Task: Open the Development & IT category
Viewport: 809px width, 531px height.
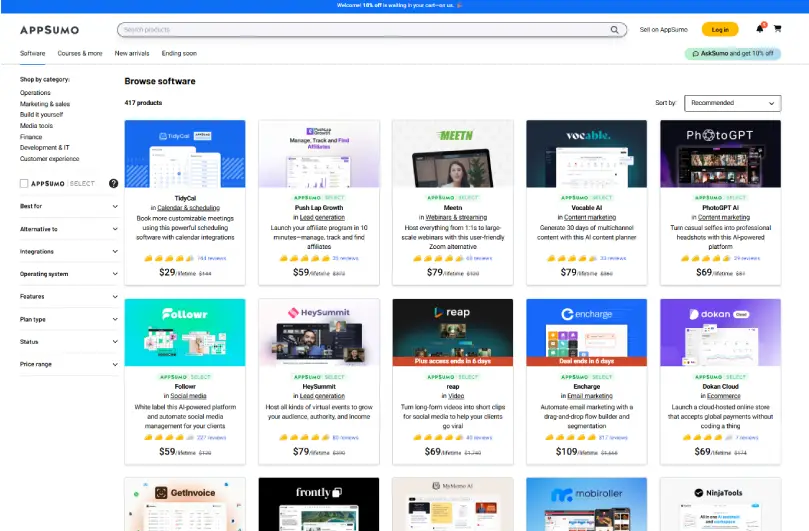Action: [44, 148]
